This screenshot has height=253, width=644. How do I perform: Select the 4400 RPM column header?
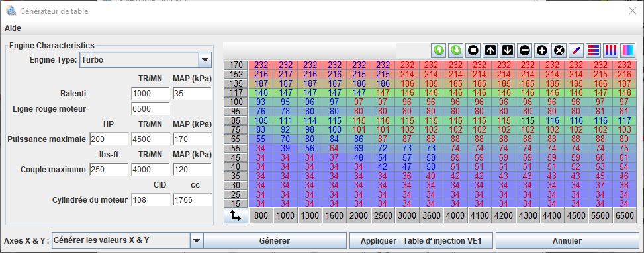tap(553, 216)
